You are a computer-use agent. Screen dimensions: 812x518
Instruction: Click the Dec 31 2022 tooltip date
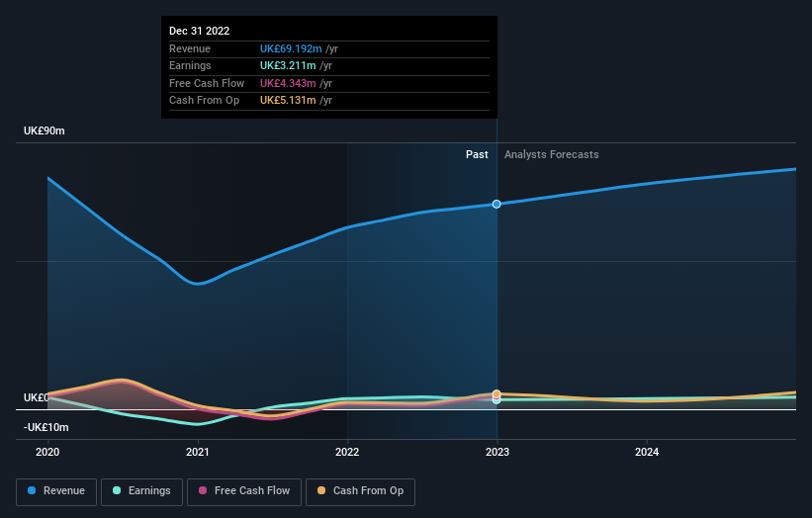click(200, 31)
